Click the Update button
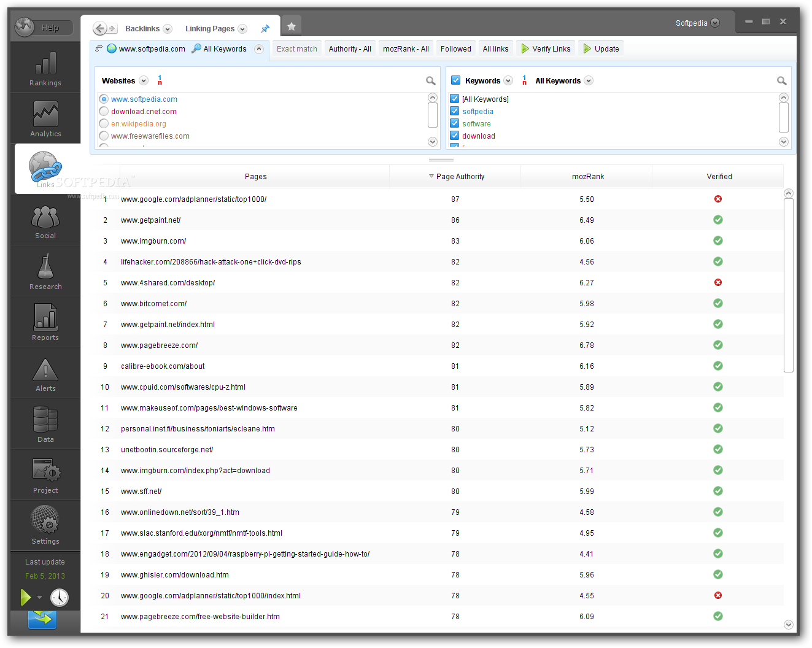Viewport: 812px width, 648px height. point(601,49)
